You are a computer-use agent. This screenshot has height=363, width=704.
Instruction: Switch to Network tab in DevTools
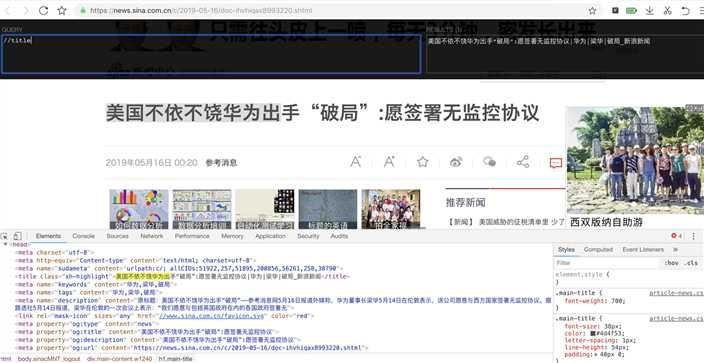tap(152, 236)
